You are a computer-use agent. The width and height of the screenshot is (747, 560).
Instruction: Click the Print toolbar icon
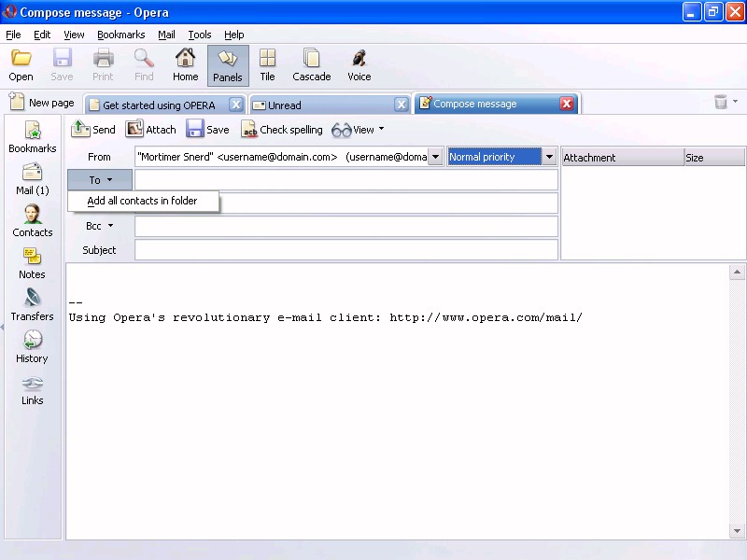103,65
